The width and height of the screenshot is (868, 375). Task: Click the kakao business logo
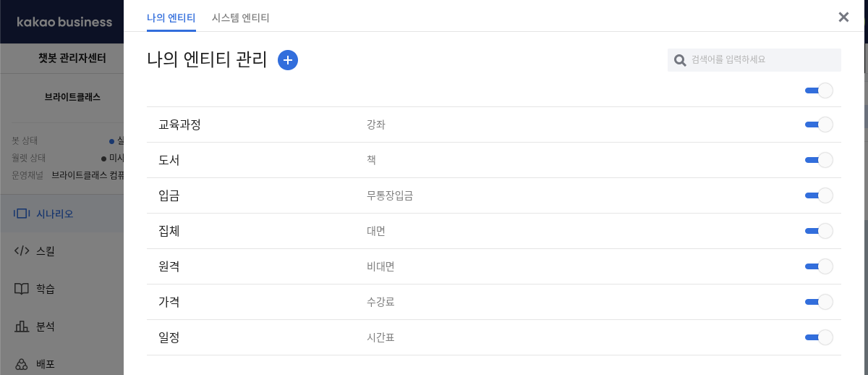[64, 22]
